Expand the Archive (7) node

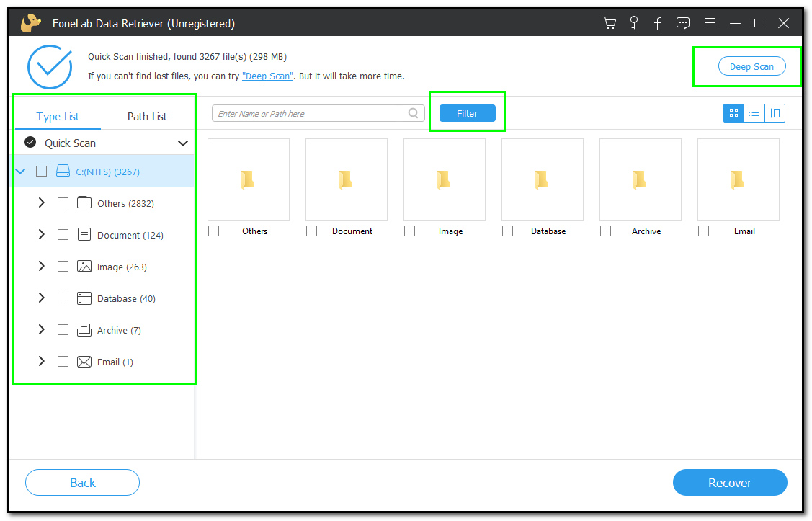[x=42, y=330]
